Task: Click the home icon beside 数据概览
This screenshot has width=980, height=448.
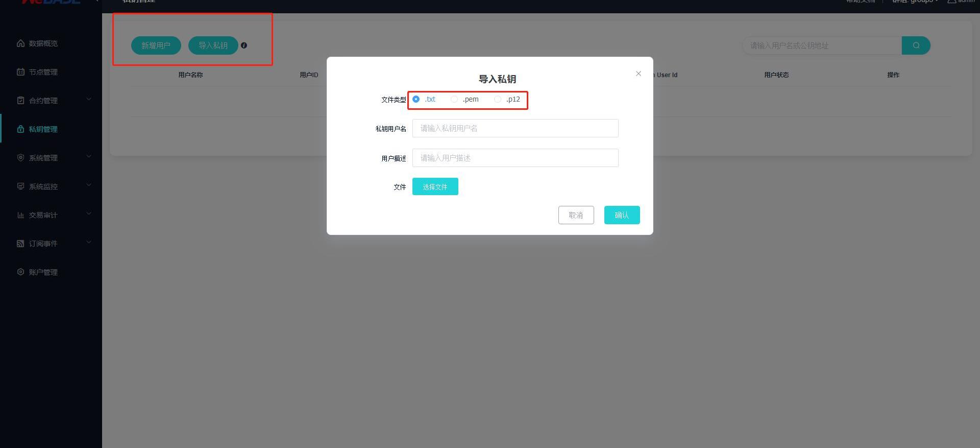Action: pos(20,43)
